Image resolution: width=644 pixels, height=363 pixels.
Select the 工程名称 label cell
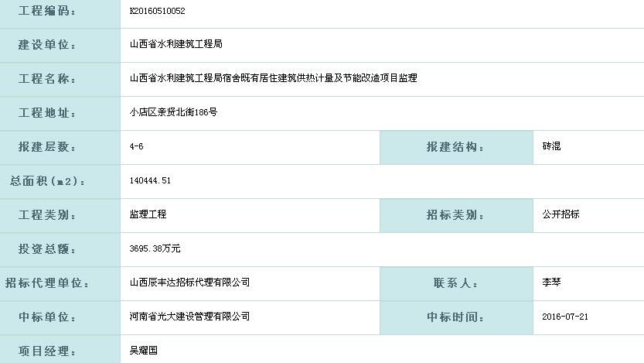point(60,80)
